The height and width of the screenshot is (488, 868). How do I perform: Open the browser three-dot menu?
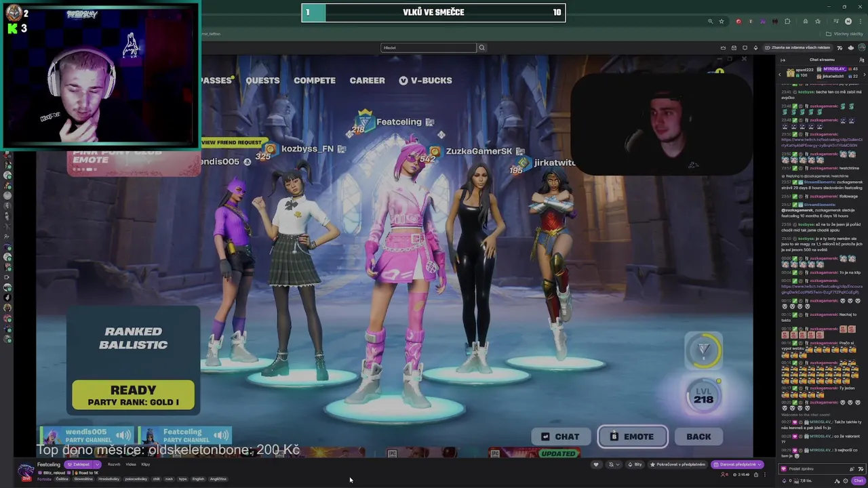click(x=861, y=22)
